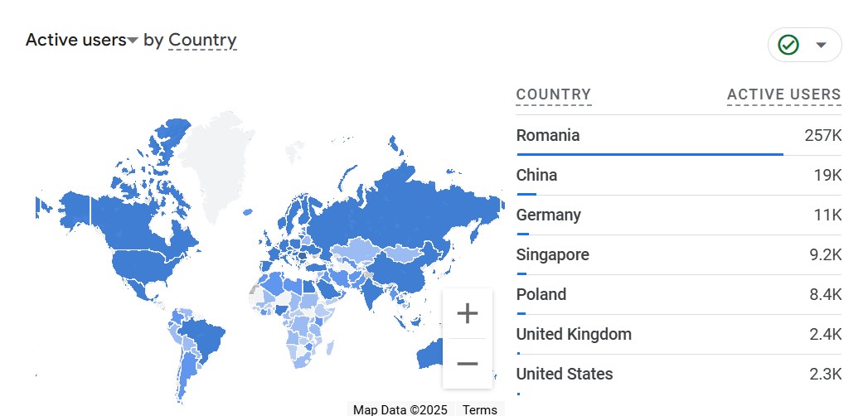Click the green checkmark data quality icon
This screenshot has height=416, width=868.
[x=788, y=45]
